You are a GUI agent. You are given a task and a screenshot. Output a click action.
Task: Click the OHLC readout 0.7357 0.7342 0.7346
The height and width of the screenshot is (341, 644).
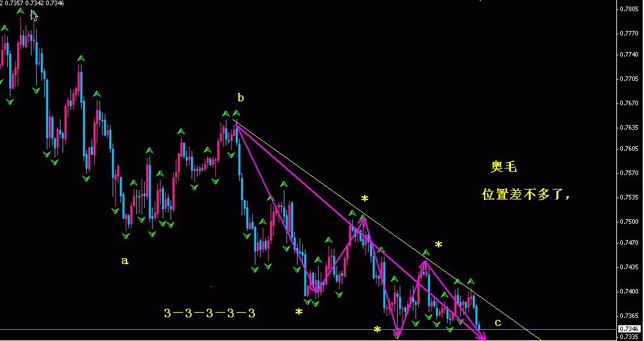tap(35, 3)
